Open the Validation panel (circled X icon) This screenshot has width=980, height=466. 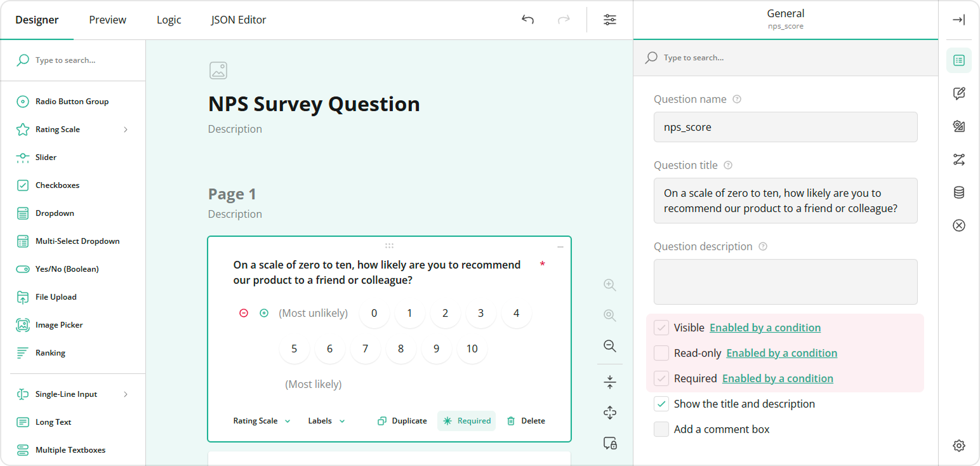(959, 225)
